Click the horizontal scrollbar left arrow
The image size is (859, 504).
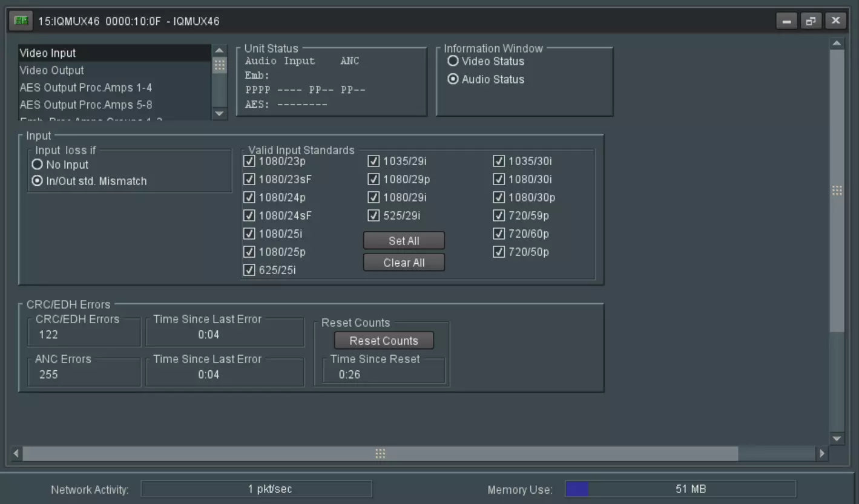coord(16,453)
